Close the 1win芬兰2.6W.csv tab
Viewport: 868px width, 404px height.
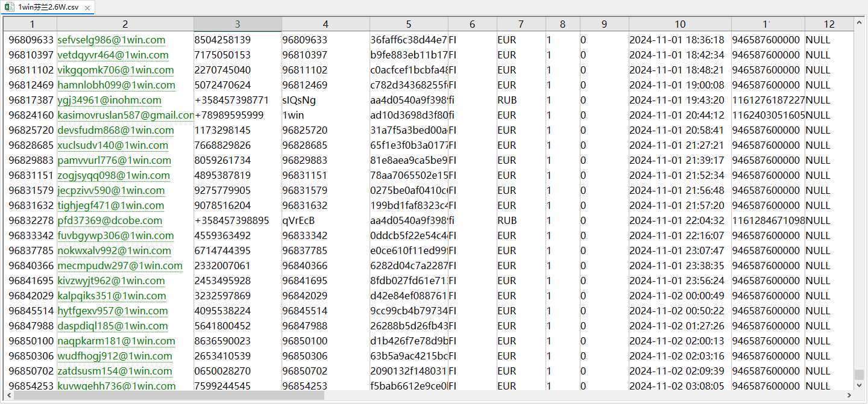(x=87, y=8)
